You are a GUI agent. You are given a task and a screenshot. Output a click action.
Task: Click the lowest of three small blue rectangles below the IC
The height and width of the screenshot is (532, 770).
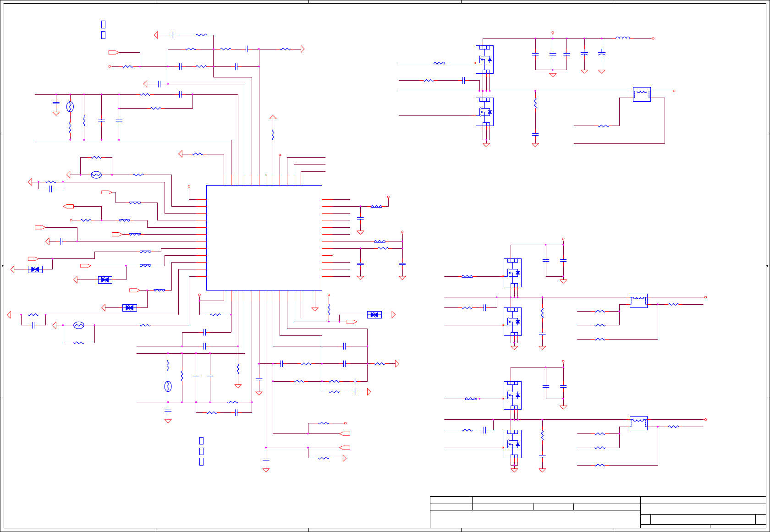(x=201, y=461)
